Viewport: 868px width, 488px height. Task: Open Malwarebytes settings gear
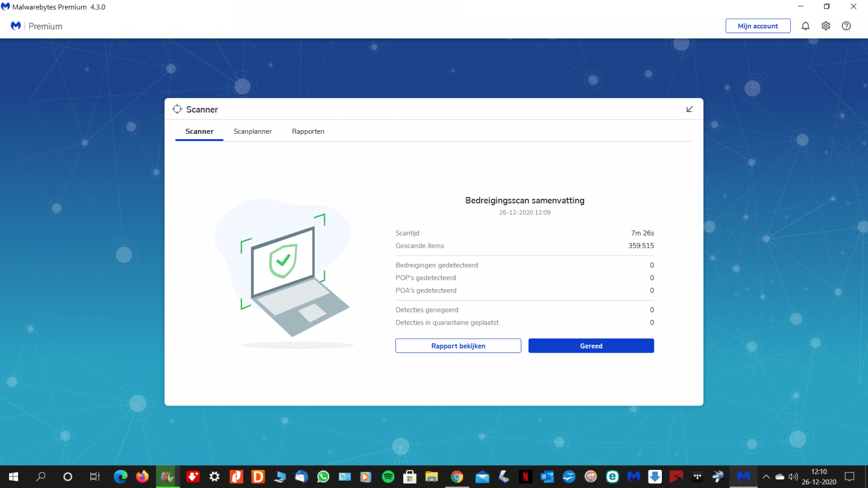tap(826, 26)
